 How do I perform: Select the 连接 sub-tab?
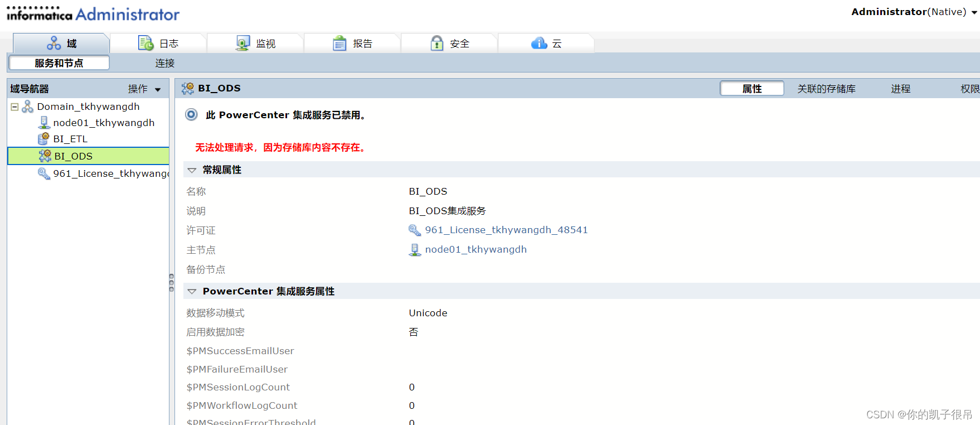click(x=165, y=63)
